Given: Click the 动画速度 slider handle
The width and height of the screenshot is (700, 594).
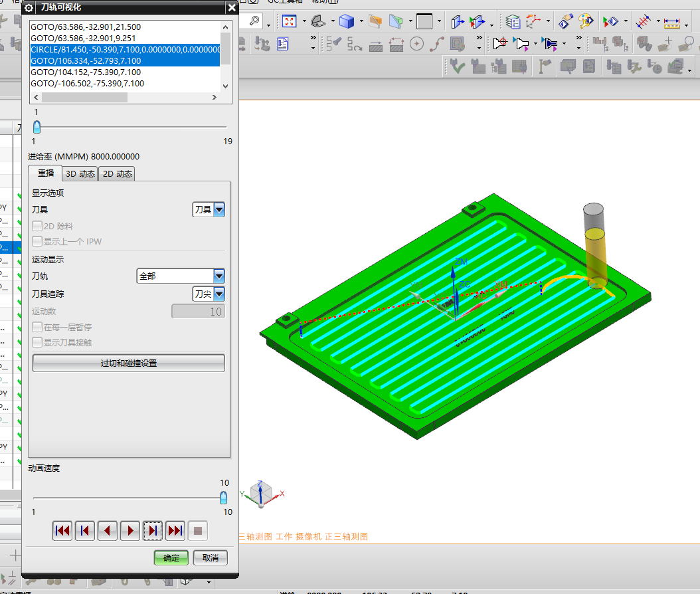Looking at the screenshot, I should pyautogui.click(x=224, y=498).
